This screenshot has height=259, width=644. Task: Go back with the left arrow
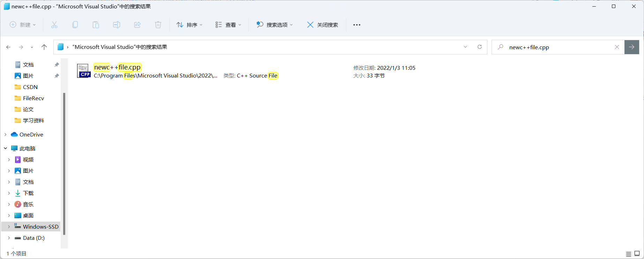(x=8, y=47)
